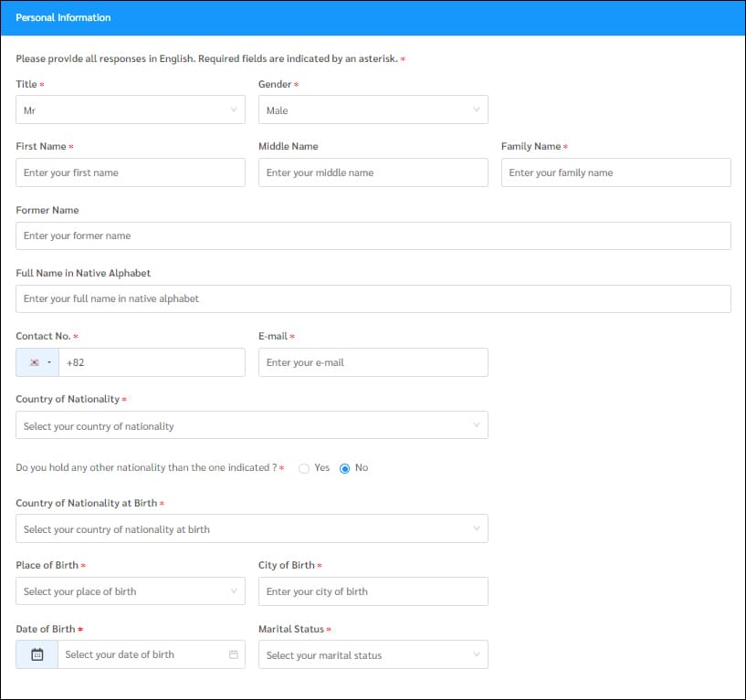Open the Title dropdown showing Mr
Viewport: 746px width, 700px height.
(131, 110)
